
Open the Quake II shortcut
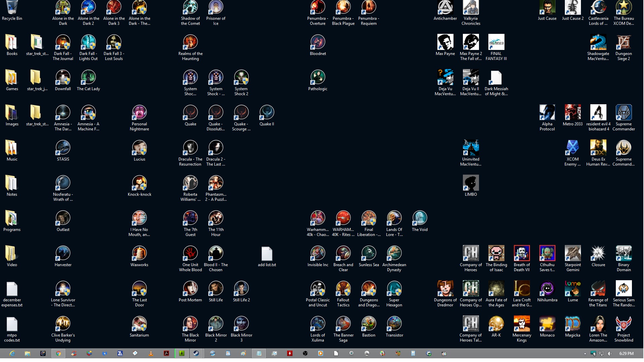(x=267, y=115)
